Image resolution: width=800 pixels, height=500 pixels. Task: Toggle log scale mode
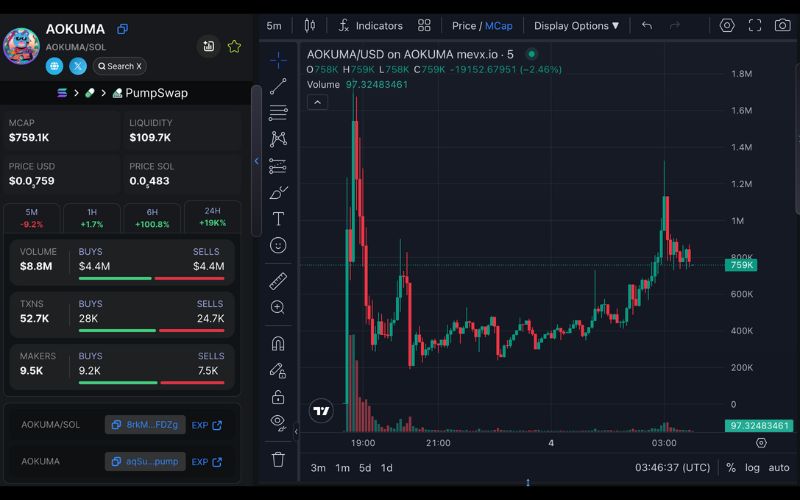point(752,468)
